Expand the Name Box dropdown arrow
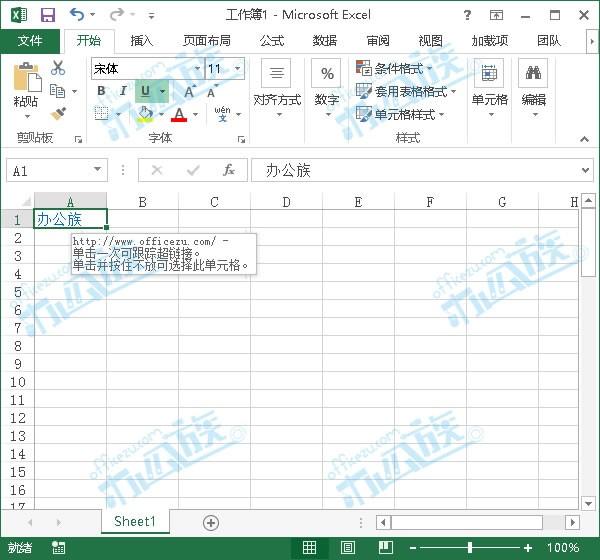 [x=97, y=171]
